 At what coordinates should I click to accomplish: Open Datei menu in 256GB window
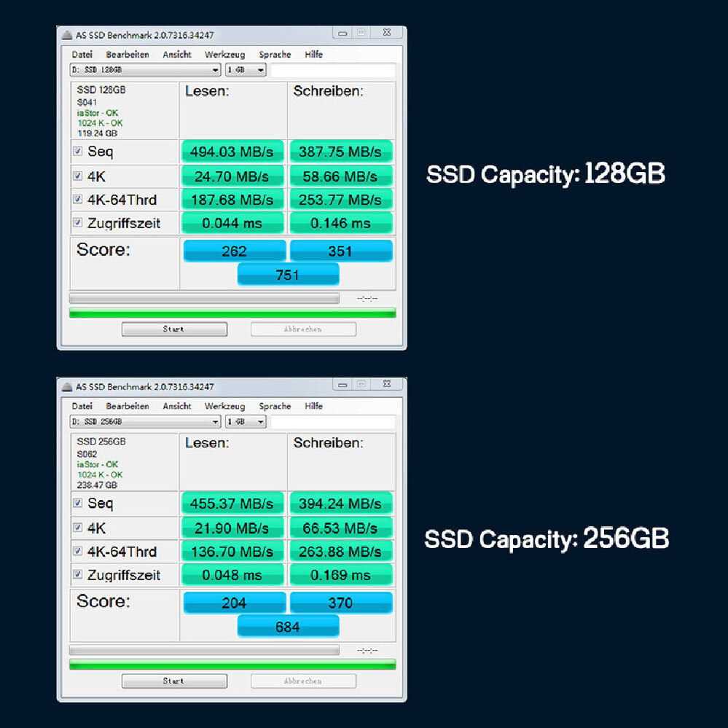tap(82, 406)
